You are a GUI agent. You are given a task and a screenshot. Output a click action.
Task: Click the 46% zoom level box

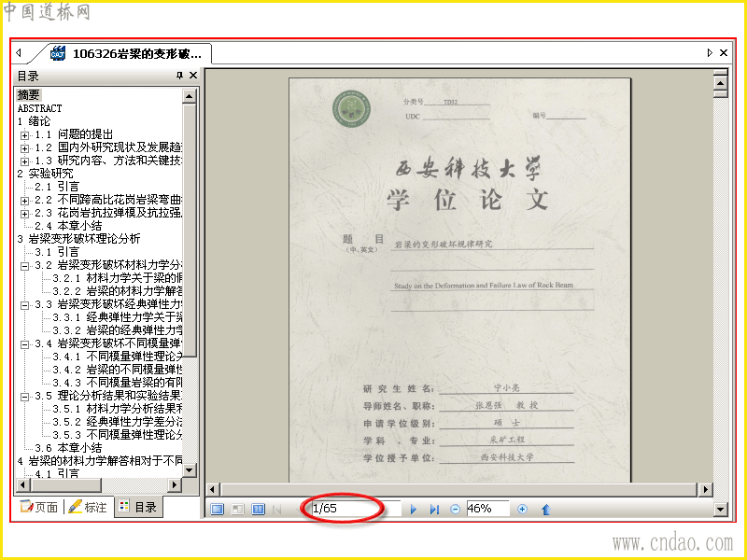click(x=487, y=509)
